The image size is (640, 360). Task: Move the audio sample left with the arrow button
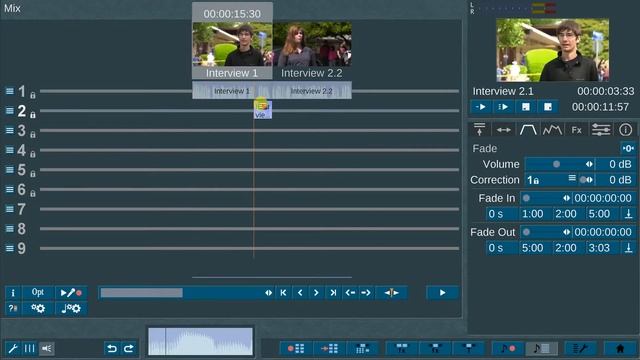[350, 293]
